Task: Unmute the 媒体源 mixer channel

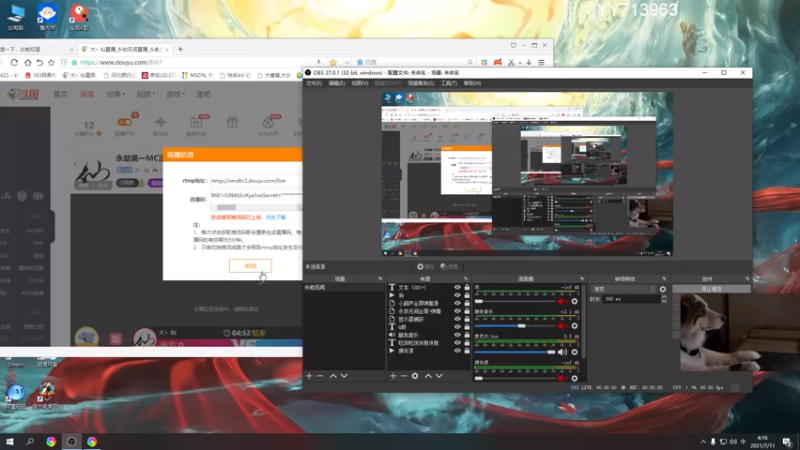Action: (562, 378)
